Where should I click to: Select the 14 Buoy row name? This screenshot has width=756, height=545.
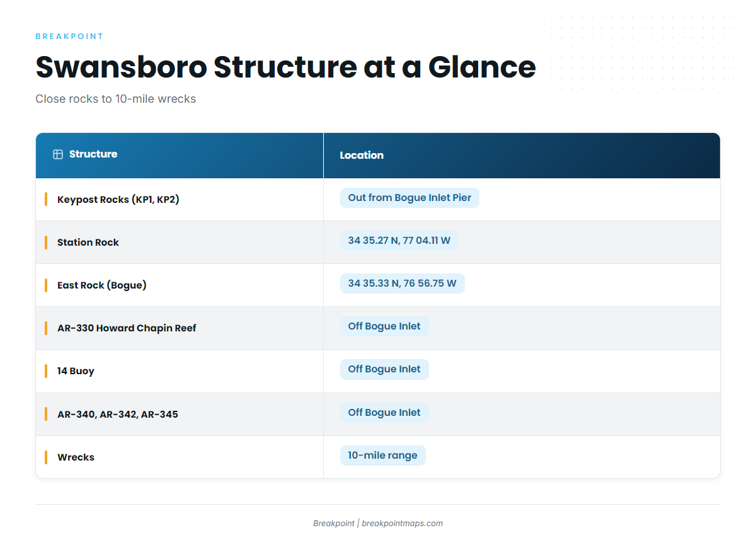76,371
